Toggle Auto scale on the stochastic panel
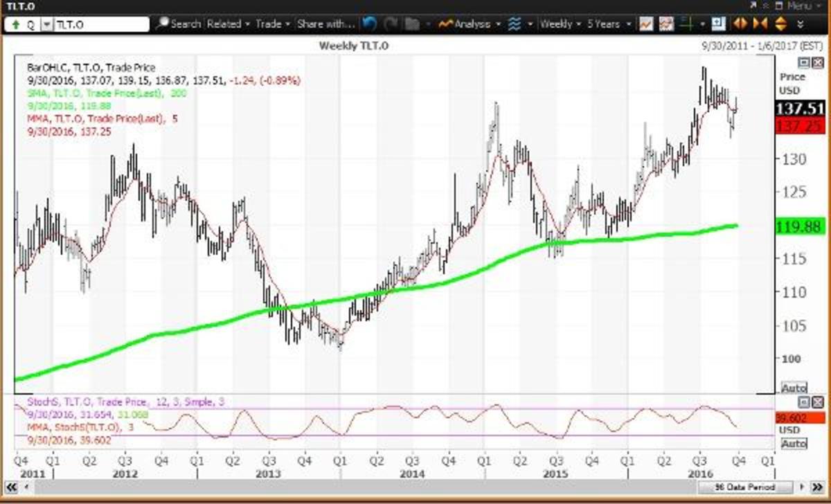 794,443
